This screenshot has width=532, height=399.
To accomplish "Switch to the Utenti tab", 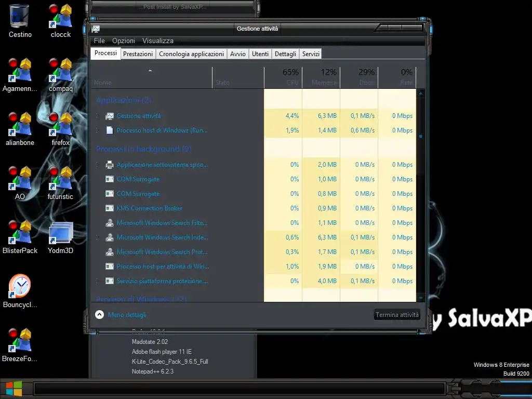I will [x=260, y=54].
